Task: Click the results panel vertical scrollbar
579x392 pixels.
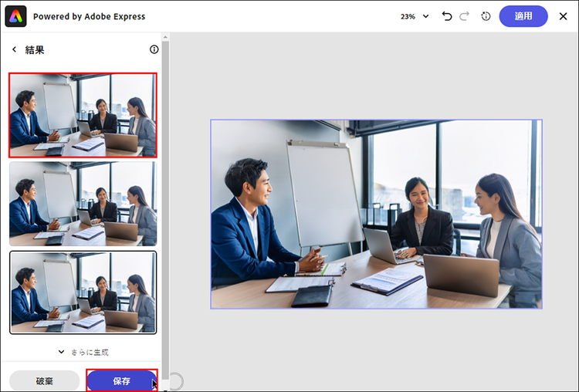Action: pyautogui.click(x=164, y=193)
